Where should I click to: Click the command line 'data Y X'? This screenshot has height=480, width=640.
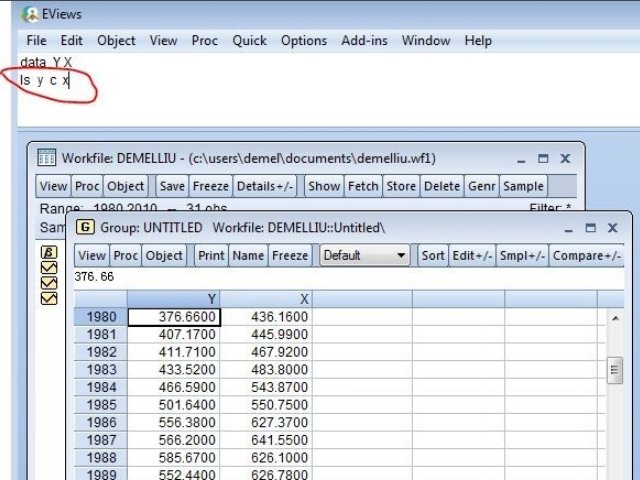(46, 62)
